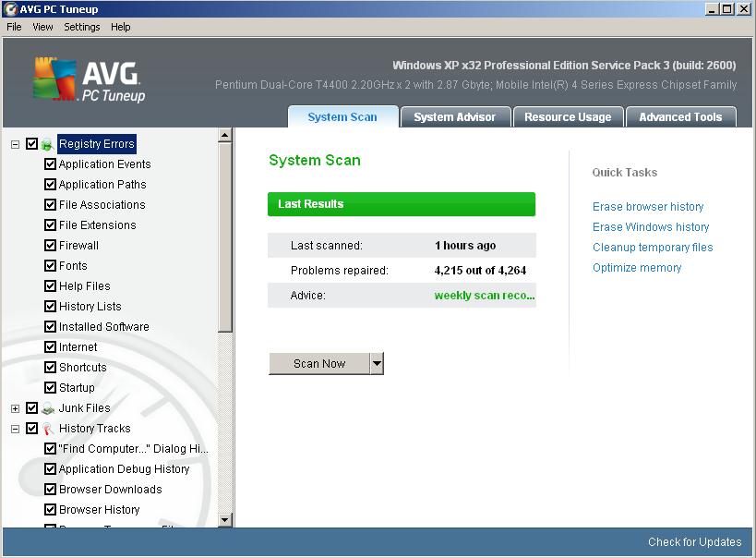The height and width of the screenshot is (558, 756).
Task: Uncheck the Browser History checkbox
Action: 50,509
